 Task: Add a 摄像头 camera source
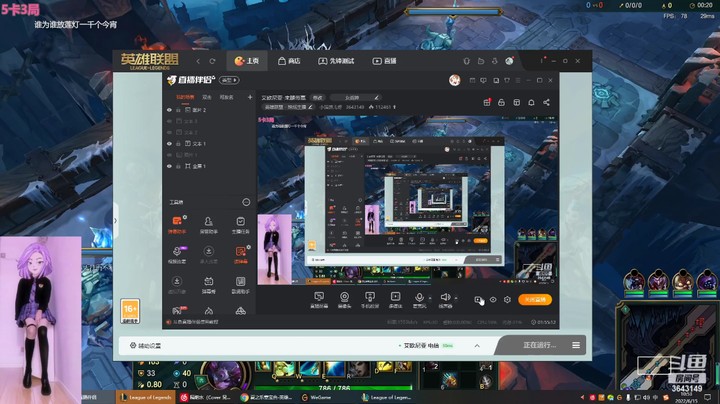[x=344, y=300]
